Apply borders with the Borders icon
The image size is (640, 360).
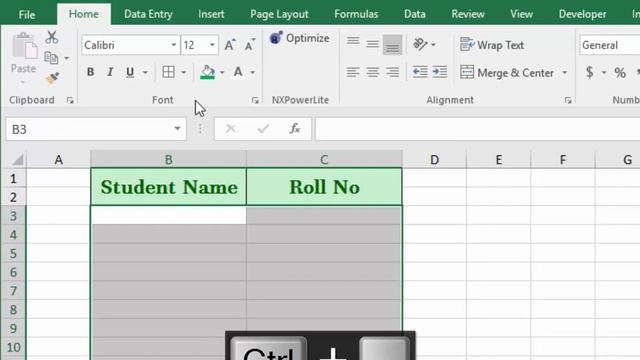tap(168, 72)
